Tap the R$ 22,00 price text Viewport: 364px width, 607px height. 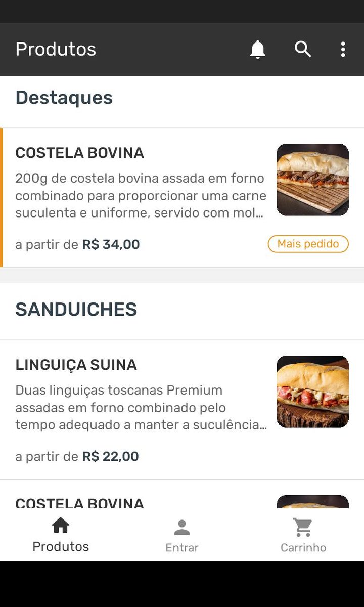tap(110, 457)
